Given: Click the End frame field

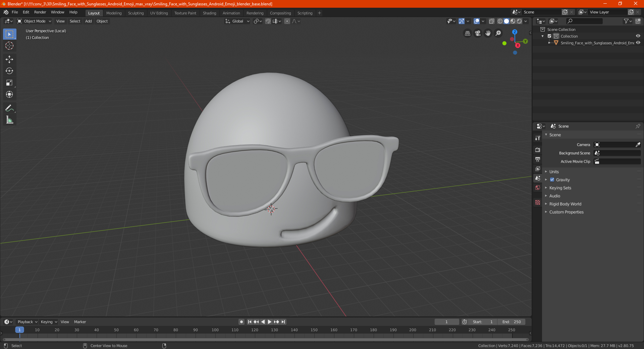Looking at the screenshot, I should coord(512,322).
